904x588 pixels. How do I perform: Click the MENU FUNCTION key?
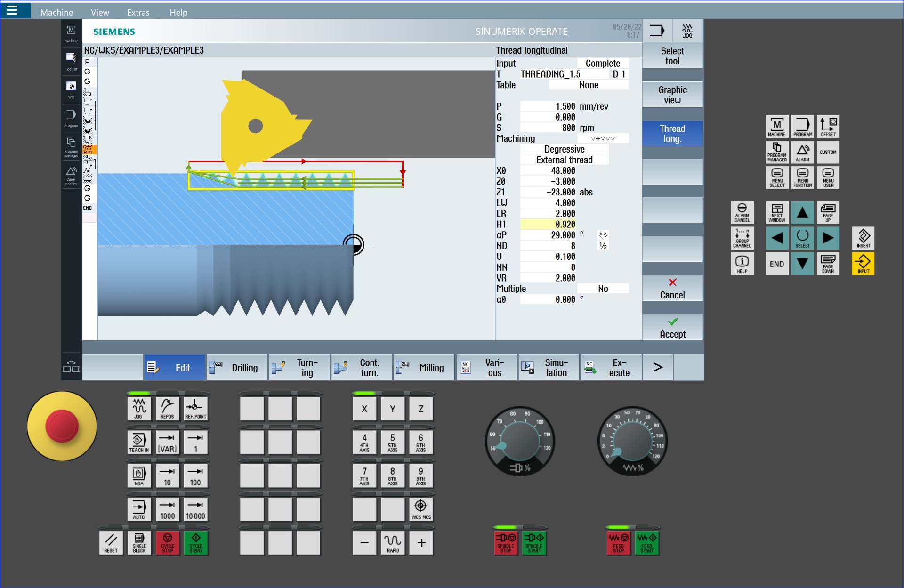pos(803,178)
